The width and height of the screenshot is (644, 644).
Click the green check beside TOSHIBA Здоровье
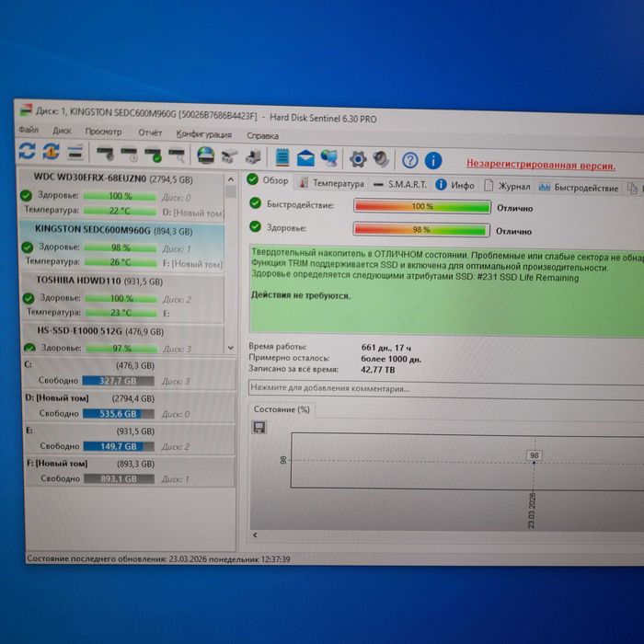pos(29,298)
